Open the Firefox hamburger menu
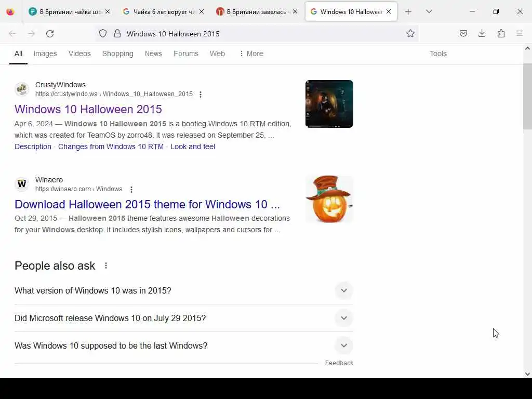The height and width of the screenshot is (399, 532). [520, 33]
